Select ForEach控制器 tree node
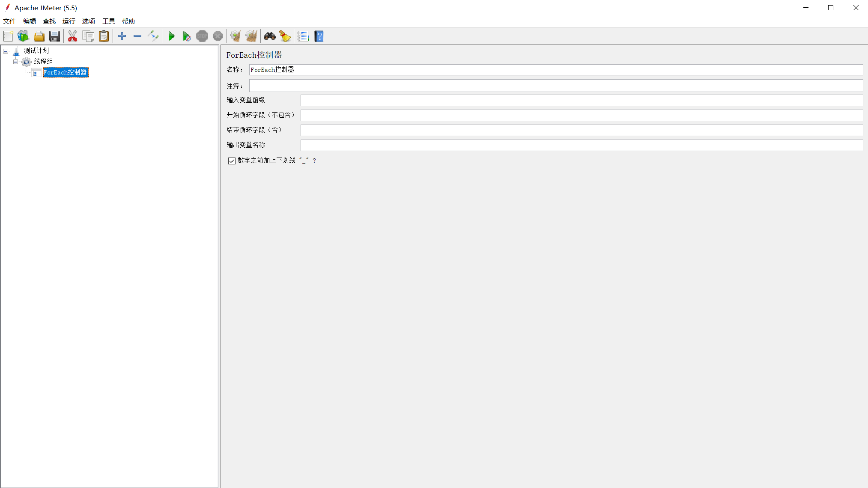 (66, 72)
